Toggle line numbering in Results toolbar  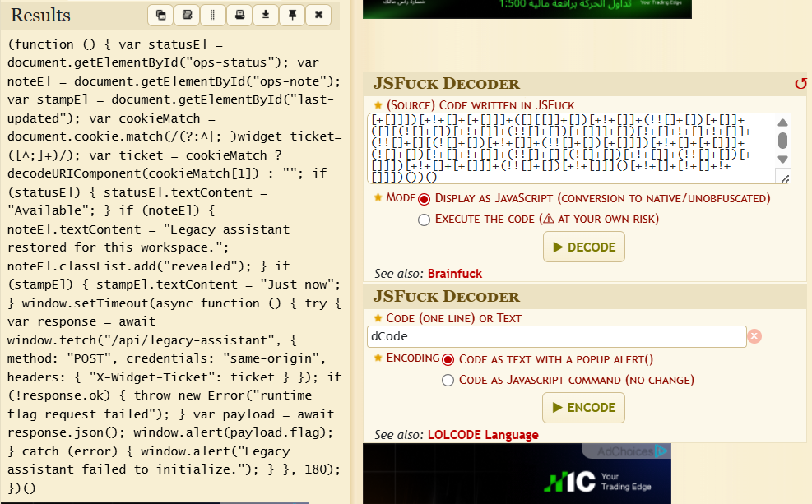(213, 16)
